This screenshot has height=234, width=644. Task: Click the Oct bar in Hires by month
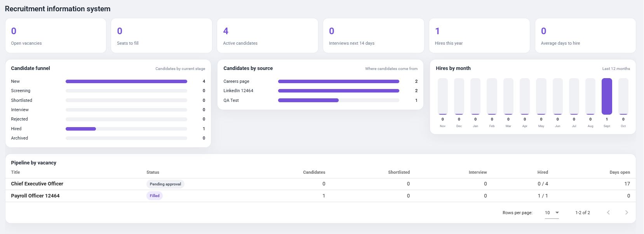click(x=623, y=96)
